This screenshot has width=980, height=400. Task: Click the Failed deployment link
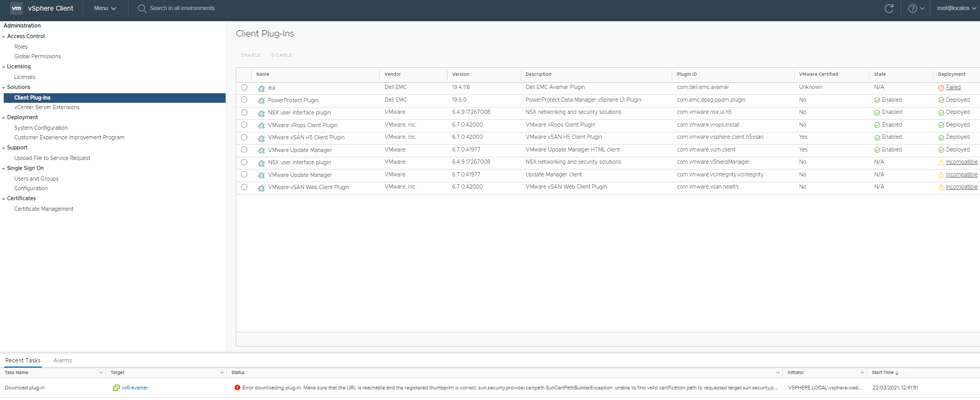pos(953,87)
